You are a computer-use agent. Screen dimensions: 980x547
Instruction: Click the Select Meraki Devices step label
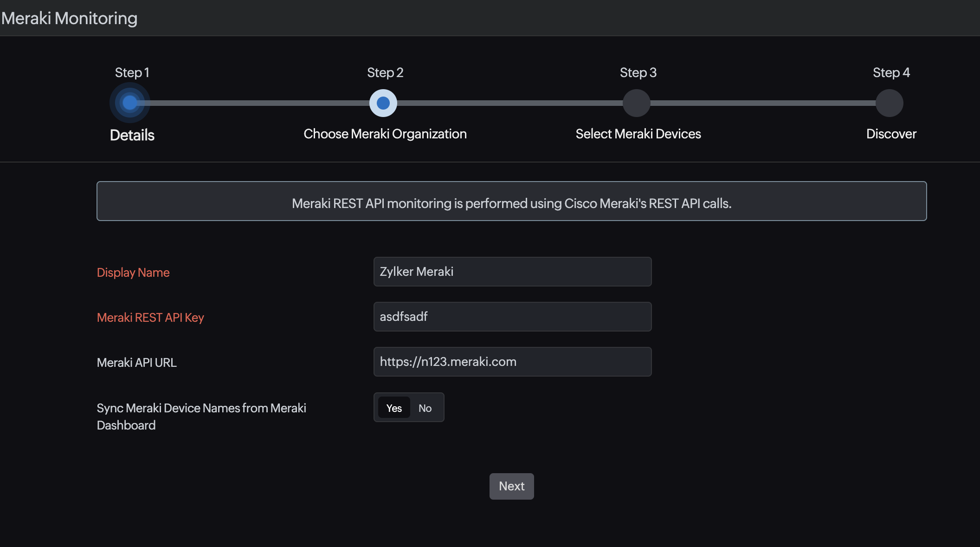[x=638, y=134]
